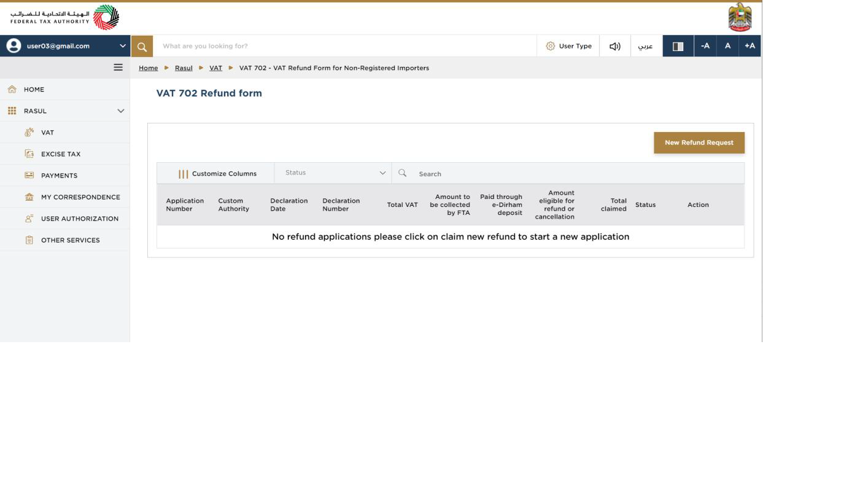Click the Declaration Date column header
Image resolution: width=868 pixels, height=492 pixels.
[x=289, y=205]
